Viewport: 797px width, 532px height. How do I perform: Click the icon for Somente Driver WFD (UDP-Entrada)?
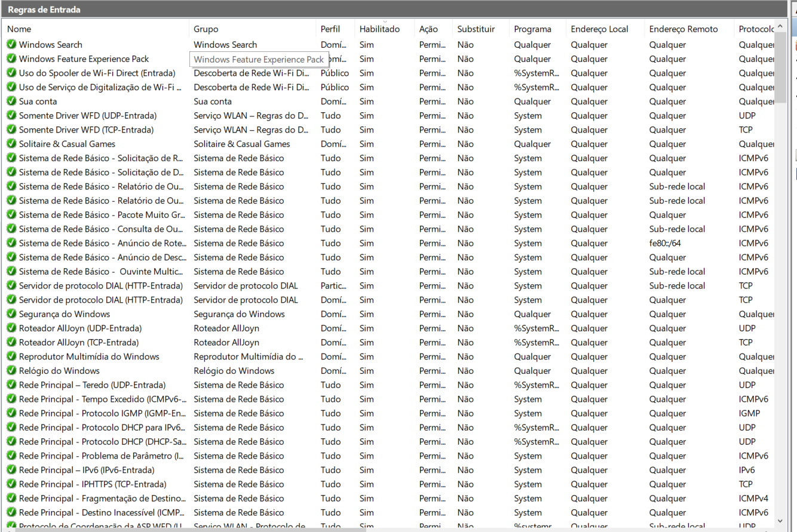(11, 115)
